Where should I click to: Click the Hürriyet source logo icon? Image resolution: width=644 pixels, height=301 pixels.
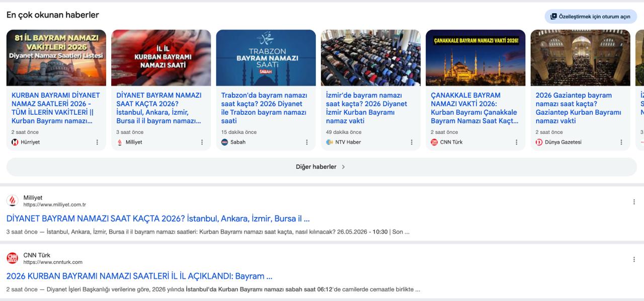(15, 142)
